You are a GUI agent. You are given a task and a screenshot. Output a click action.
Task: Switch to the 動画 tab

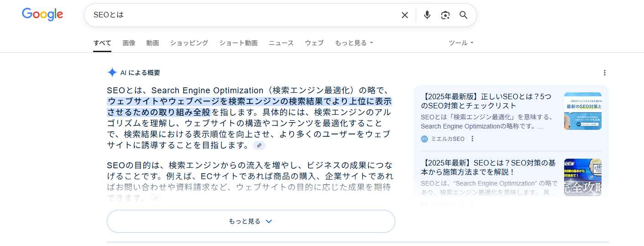152,43
